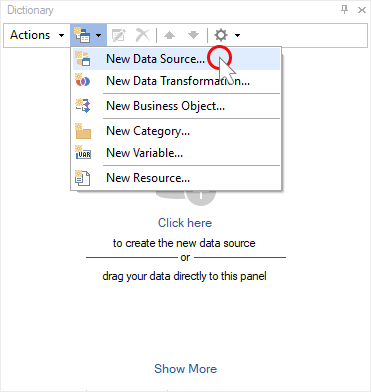This screenshot has width=371, height=392.
Task: Select New Data Source menu entry
Action: [176, 59]
